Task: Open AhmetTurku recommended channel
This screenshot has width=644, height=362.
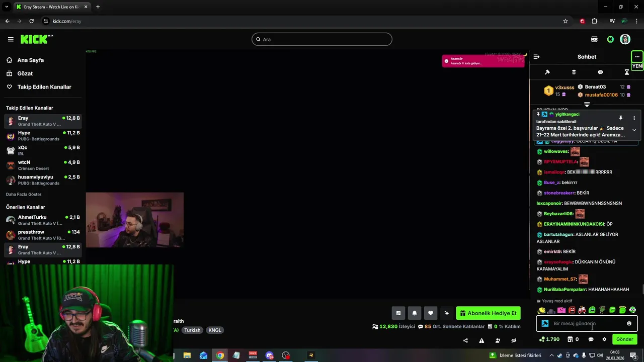Action: 43,220
